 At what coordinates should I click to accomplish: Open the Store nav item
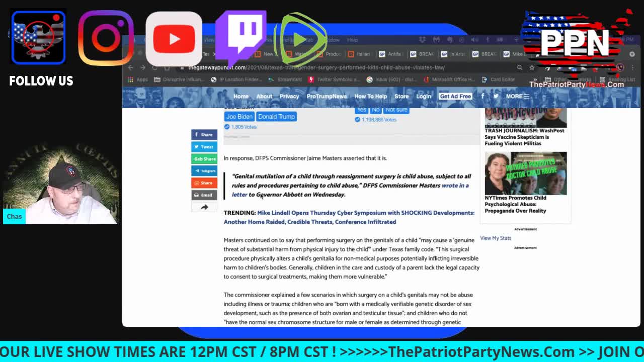tap(401, 97)
